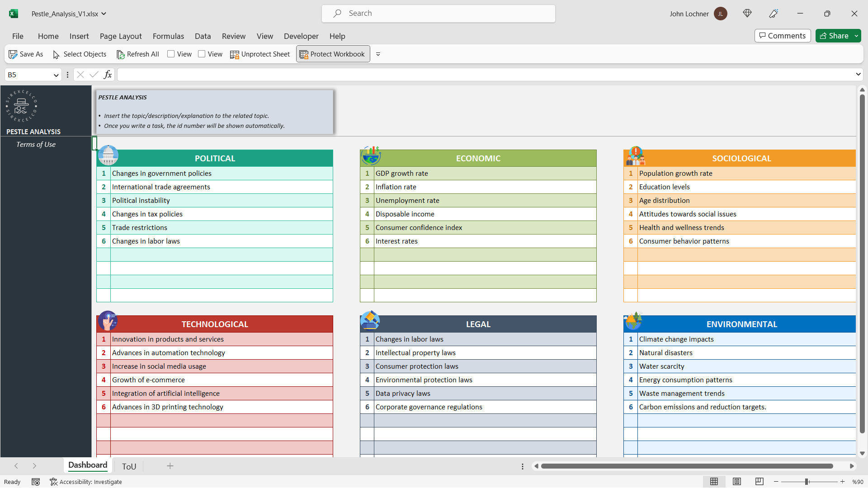Open the Insert Function fx icon
The image size is (868, 488).
[108, 75]
